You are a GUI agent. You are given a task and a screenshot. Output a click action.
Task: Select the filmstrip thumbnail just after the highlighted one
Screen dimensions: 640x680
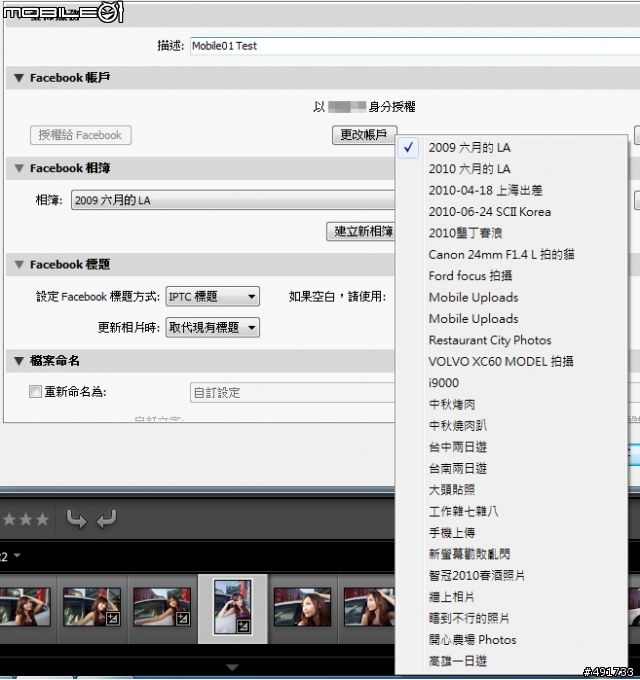[x=302, y=607]
